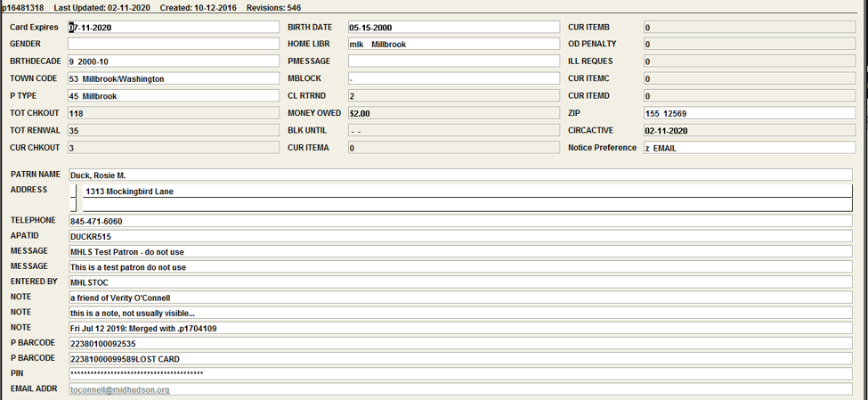
Task: Select the APATID field DUCKR515
Action: [460, 237]
